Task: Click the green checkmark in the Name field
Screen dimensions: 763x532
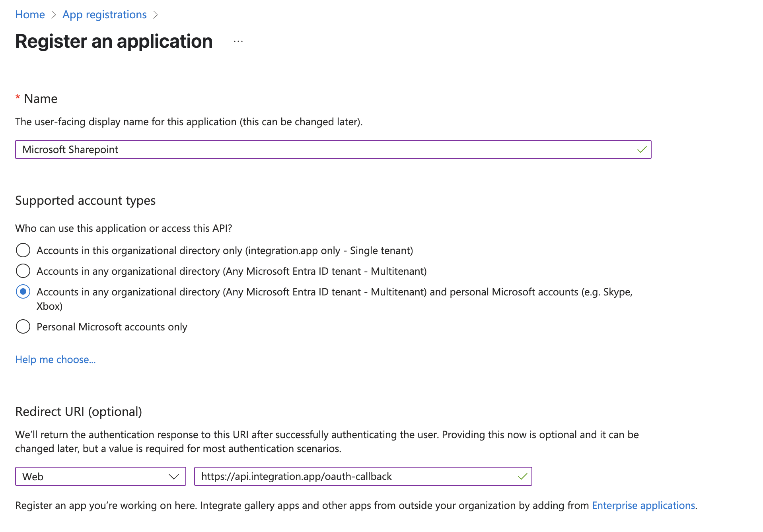Action: [x=641, y=150]
